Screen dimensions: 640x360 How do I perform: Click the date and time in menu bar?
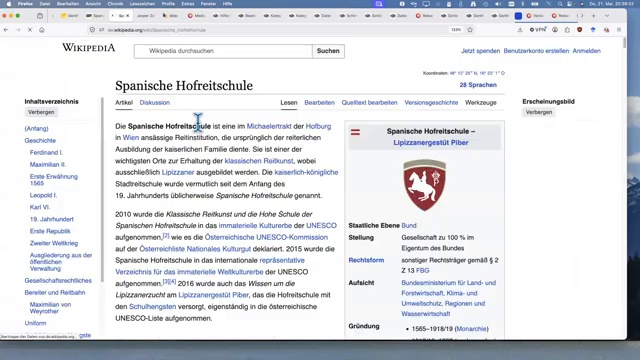[611, 4]
